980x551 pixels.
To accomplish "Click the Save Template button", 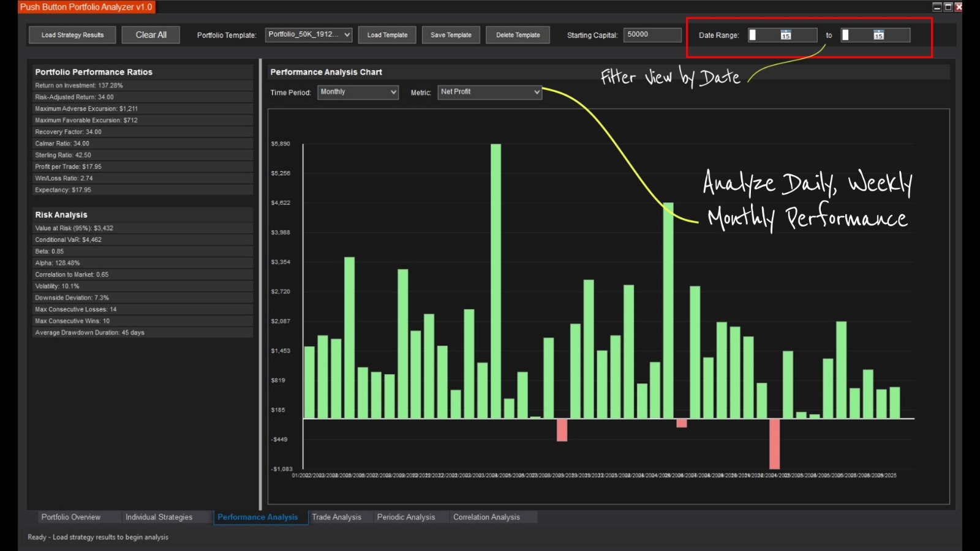I will 451,35.
